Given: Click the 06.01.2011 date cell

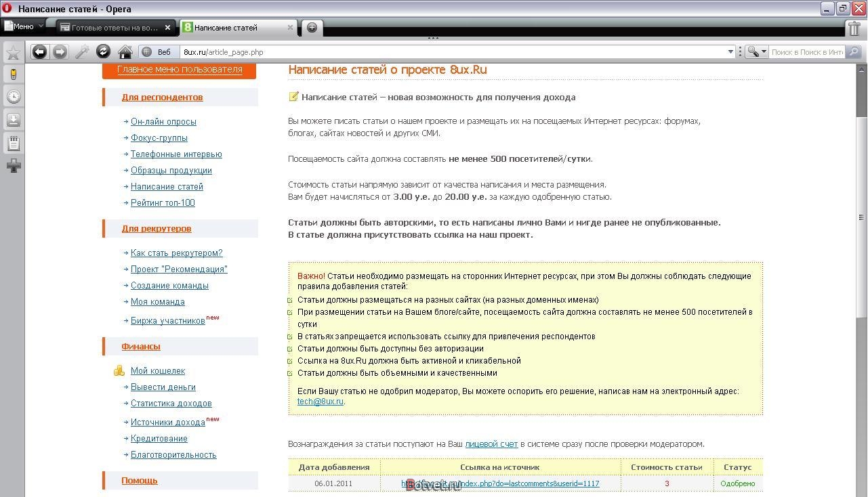Looking at the screenshot, I should pyautogui.click(x=333, y=483).
